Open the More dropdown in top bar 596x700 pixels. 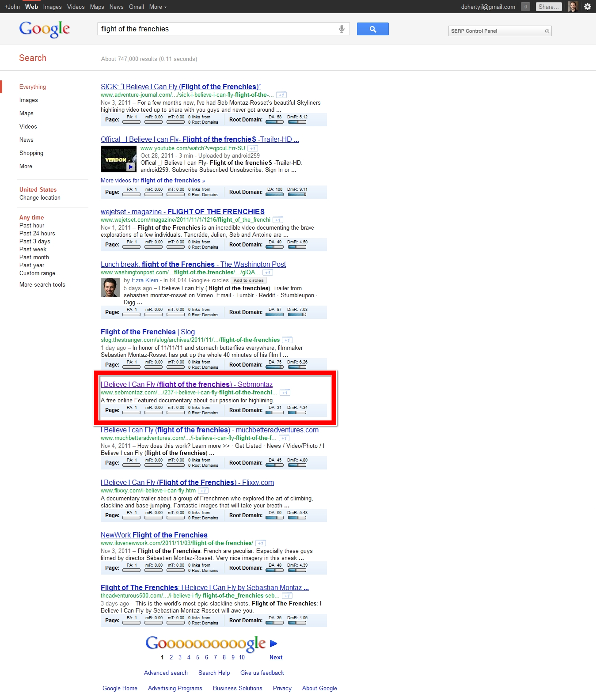point(158,7)
